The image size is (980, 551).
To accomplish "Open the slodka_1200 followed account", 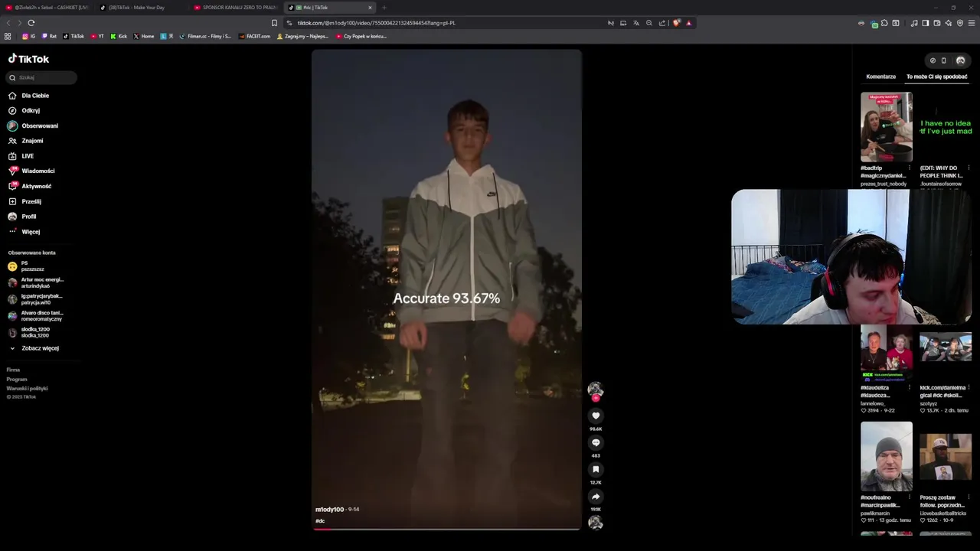I will [29, 332].
